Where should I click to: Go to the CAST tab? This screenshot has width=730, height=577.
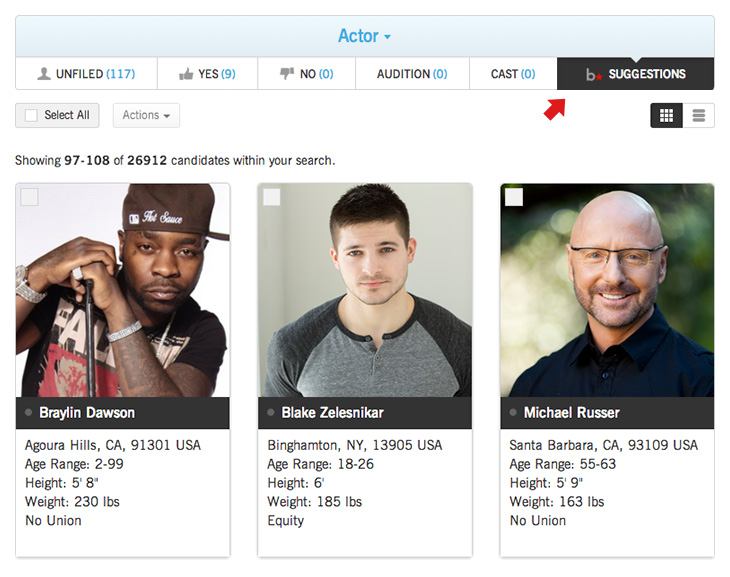click(x=512, y=74)
